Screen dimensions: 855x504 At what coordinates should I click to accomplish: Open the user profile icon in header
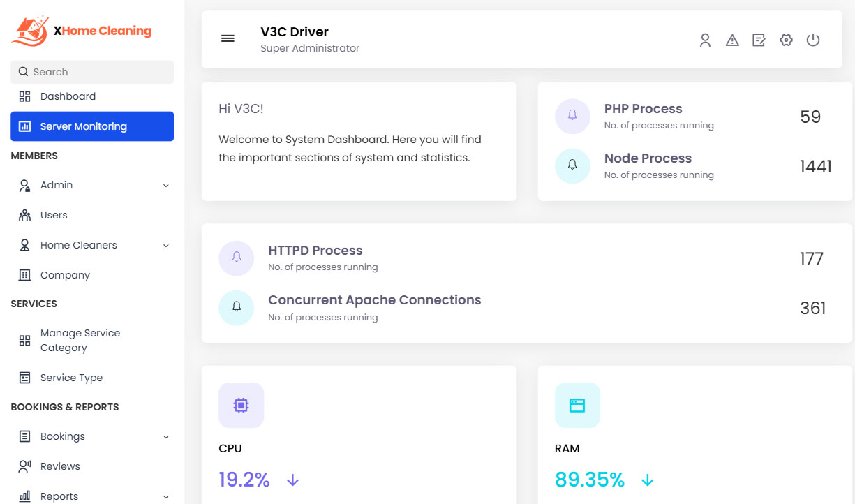click(705, 40)
